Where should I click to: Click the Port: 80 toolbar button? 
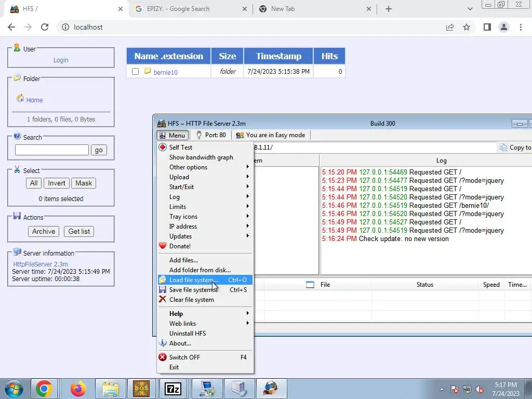pyautogui.click(x=211, y=135)
